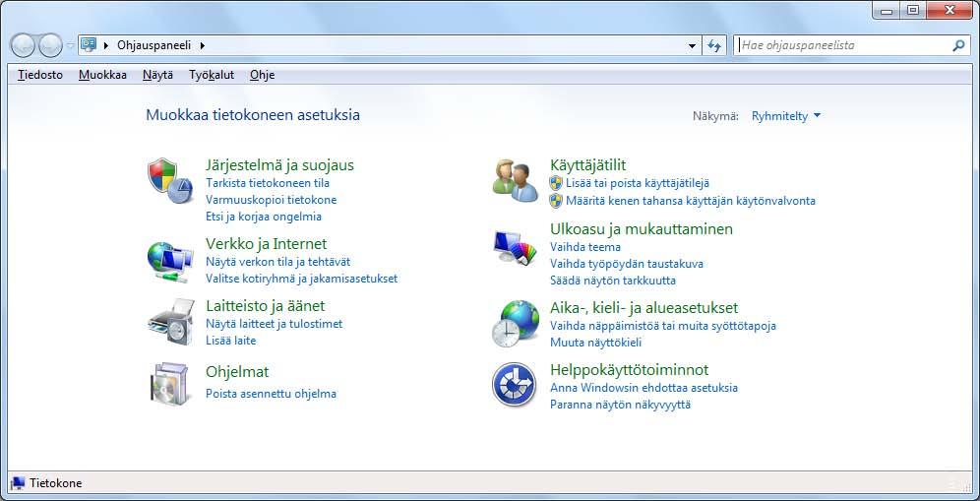The height and width of the screenshot is (501, 980).
Task: Click the Muokkaa tietokoneen asetuksia heading
Action: (253, 115)
